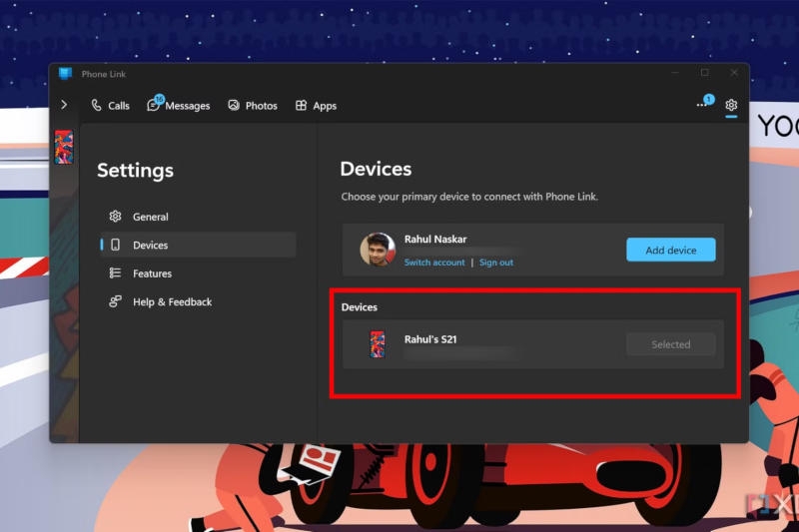Click the Phone Link app icon in title bar
799x532 pixels.
[x=65, y=74]
